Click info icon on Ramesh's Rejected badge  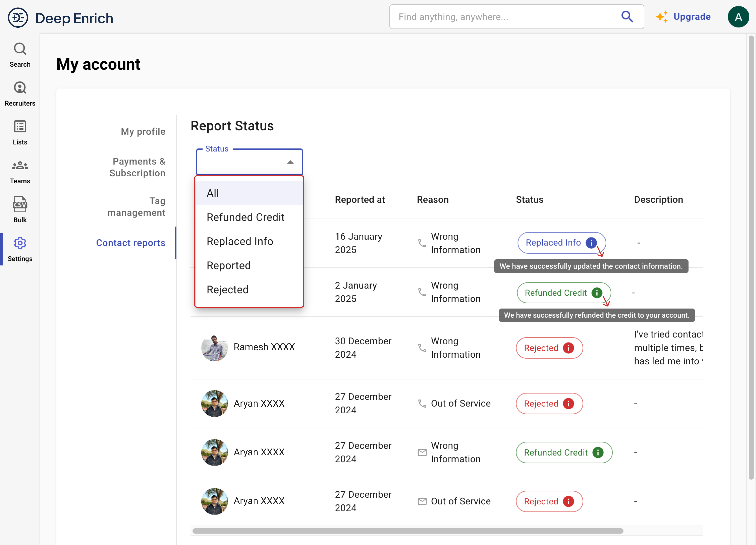coord(568,348)
